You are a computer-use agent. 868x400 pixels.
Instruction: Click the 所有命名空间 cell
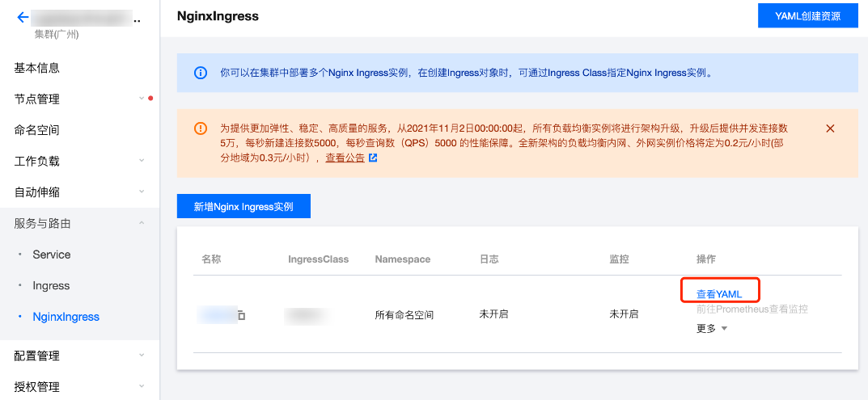(x=404, y=315)
